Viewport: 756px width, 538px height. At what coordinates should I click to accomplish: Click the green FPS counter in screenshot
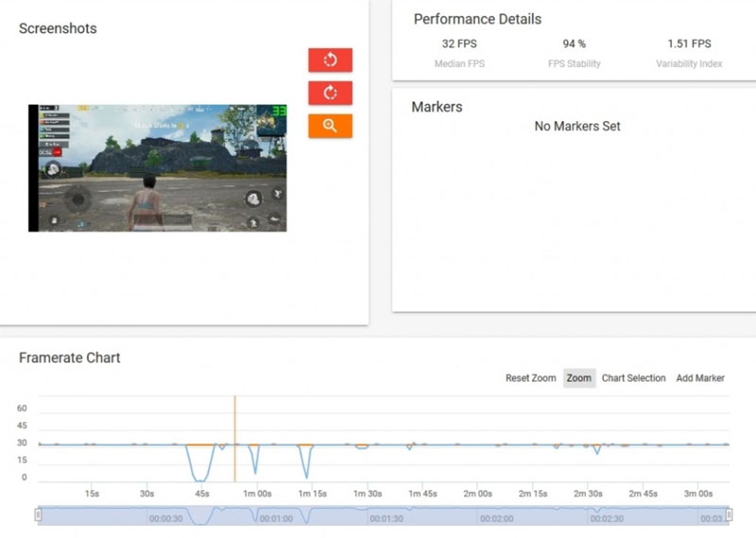point(279,112)
